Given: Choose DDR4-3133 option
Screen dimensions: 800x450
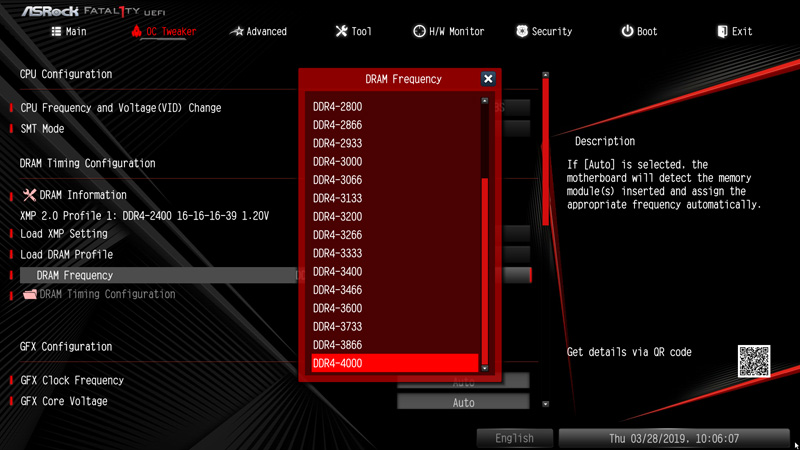Looking at the screenshot, I should (395, 198).
